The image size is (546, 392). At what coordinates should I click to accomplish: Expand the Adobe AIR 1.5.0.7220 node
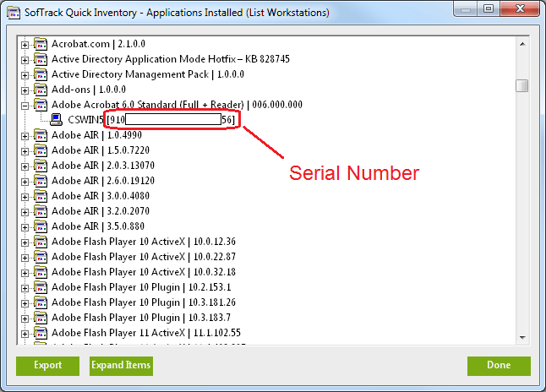point(25,150)
